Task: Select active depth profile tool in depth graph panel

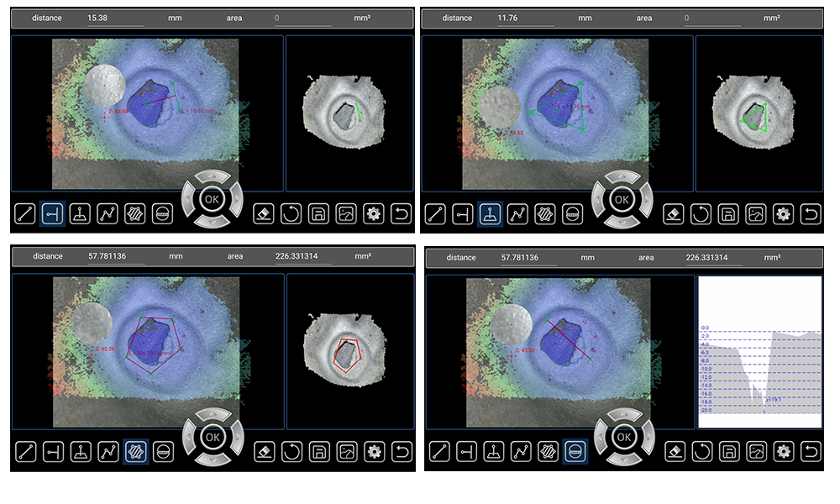Action: [x=575, y=452]
